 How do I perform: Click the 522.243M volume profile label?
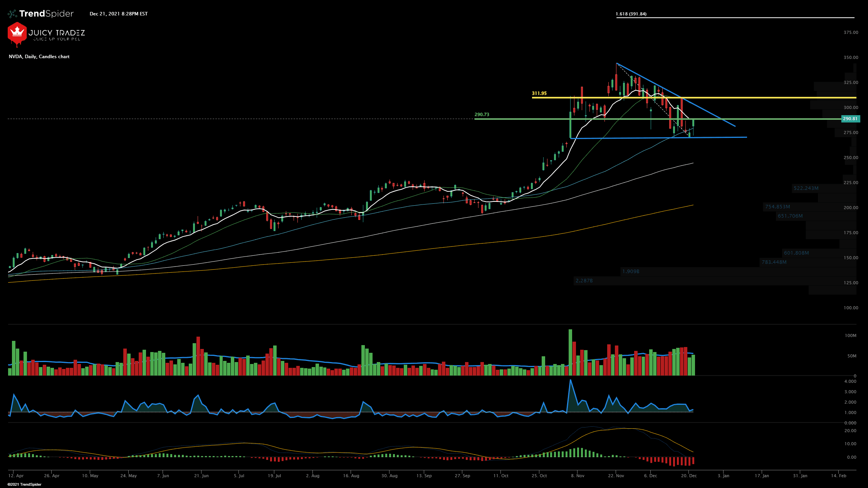(x=806, y=188)
